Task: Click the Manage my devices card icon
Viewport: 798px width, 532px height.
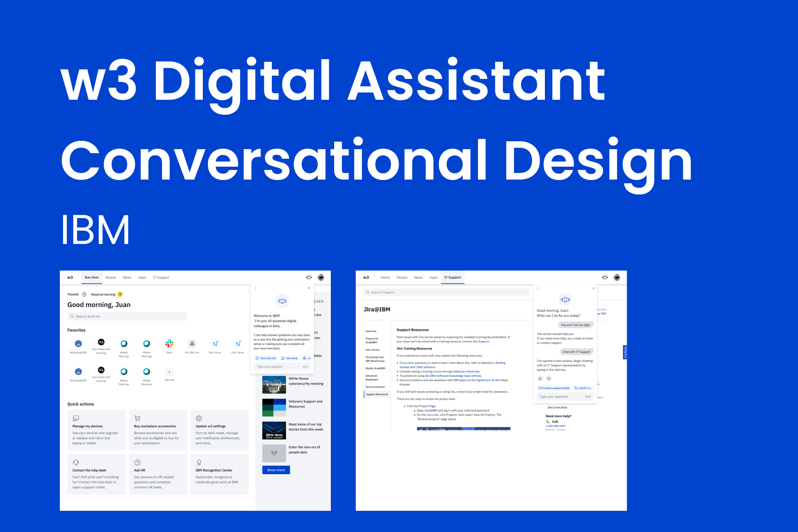Action: pos(76,419)
